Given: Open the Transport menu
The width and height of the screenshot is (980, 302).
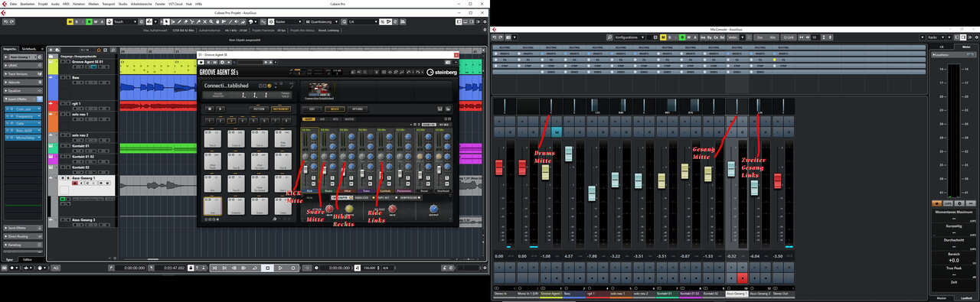Looking at the screenshot, I should pos(109,4).
